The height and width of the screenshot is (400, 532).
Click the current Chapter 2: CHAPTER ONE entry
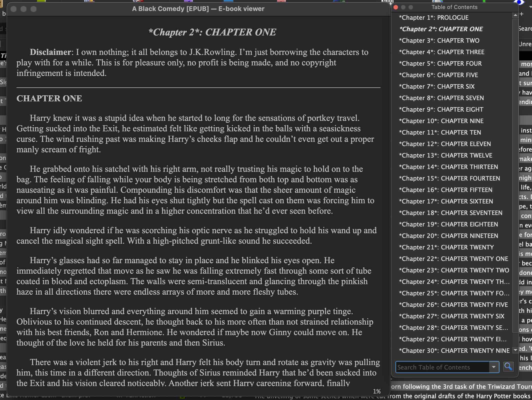pos(441,29)
